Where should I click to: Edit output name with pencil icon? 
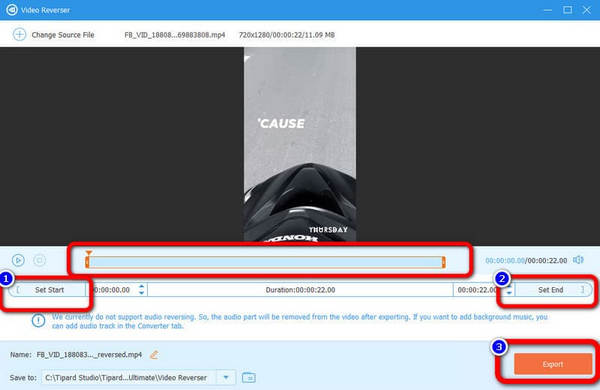pos(154,355)
